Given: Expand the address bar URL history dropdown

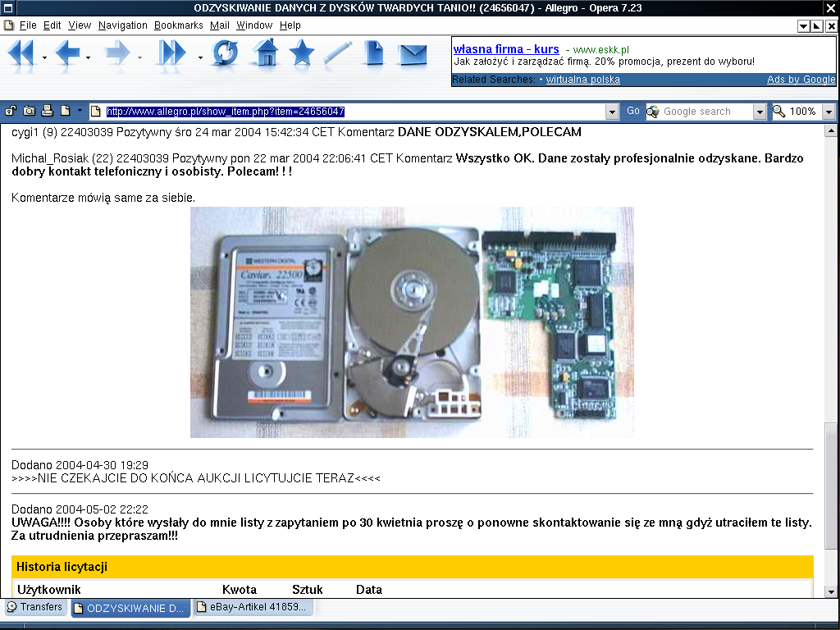Looking at the screenshot, I should (612, 112).
